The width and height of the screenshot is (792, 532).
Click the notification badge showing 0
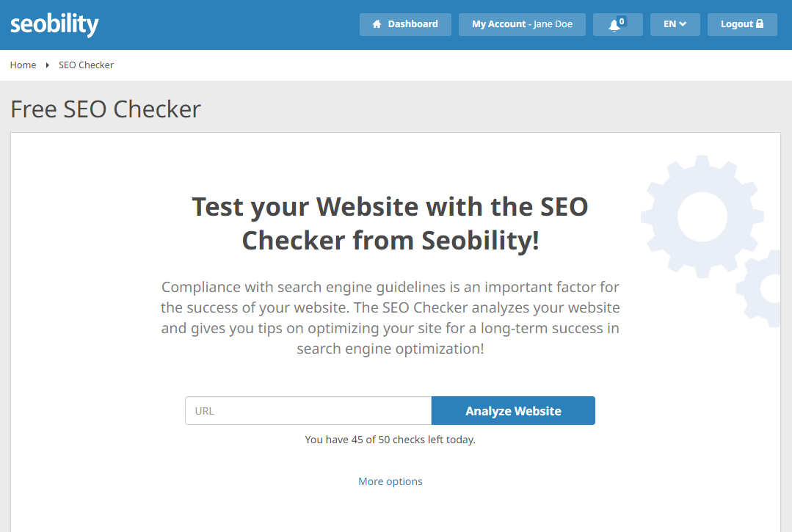(623, 18)
